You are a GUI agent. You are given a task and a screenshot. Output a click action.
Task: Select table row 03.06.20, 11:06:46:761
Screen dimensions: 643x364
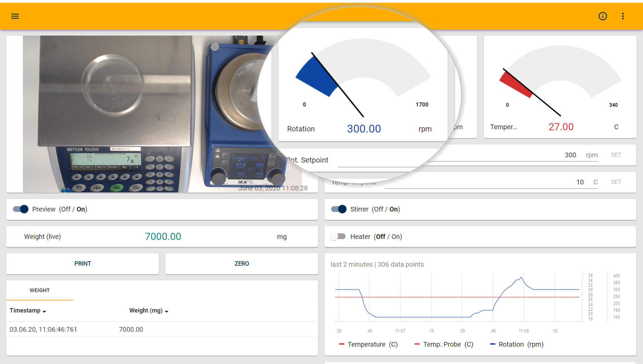(x=162, y=330)
